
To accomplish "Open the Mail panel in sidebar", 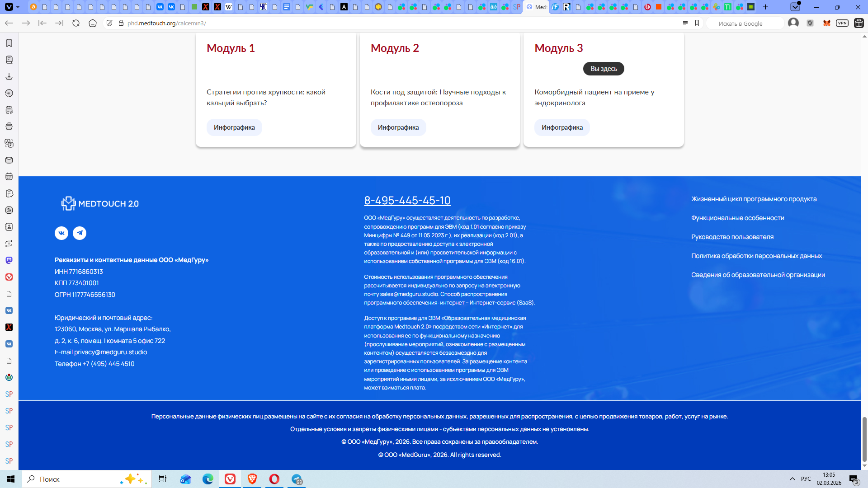I will (x=9, y=160).
